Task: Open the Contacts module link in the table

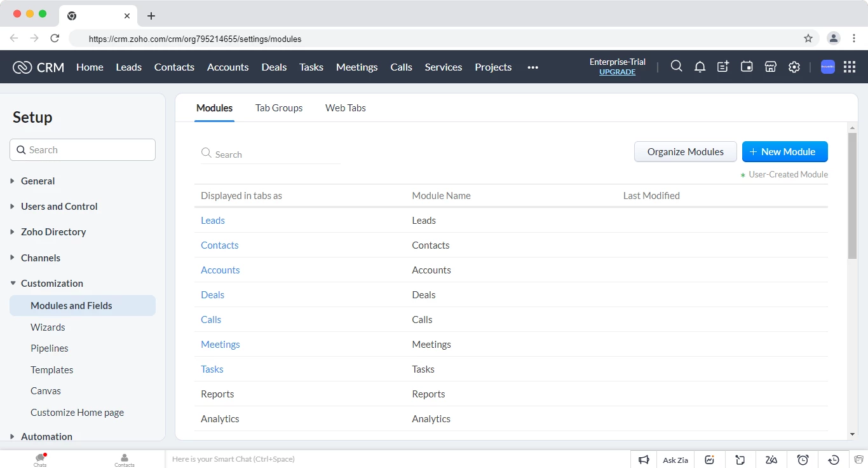Action: [x=220, y=245]
